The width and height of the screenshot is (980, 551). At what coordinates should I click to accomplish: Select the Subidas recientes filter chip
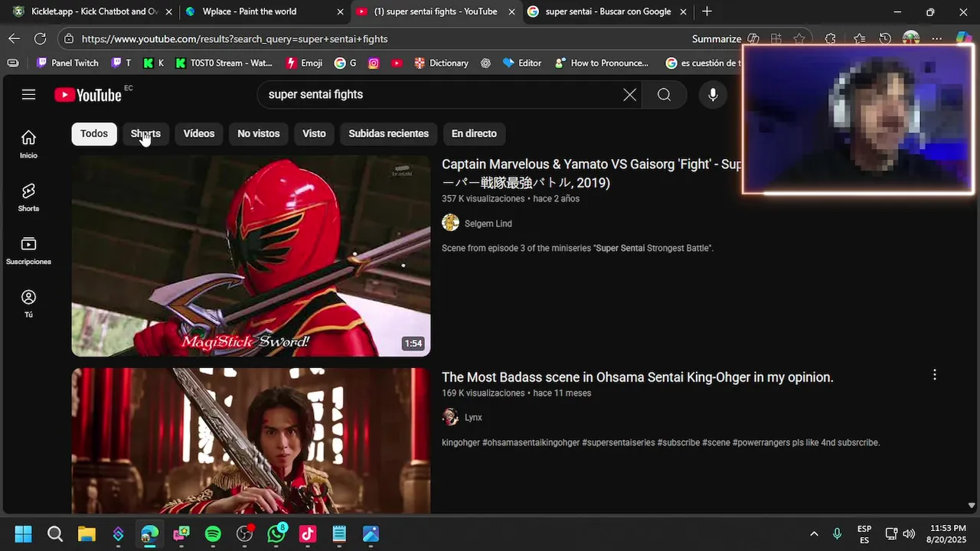389,133
